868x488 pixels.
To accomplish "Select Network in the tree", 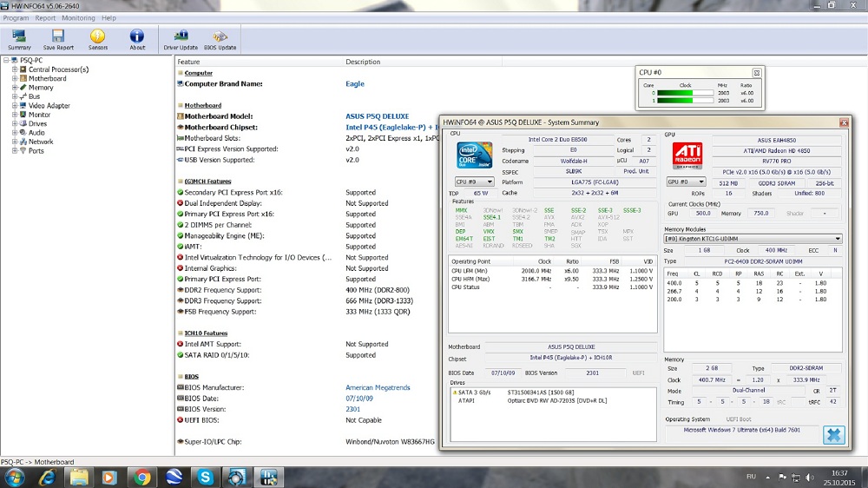I will (41, 142).
